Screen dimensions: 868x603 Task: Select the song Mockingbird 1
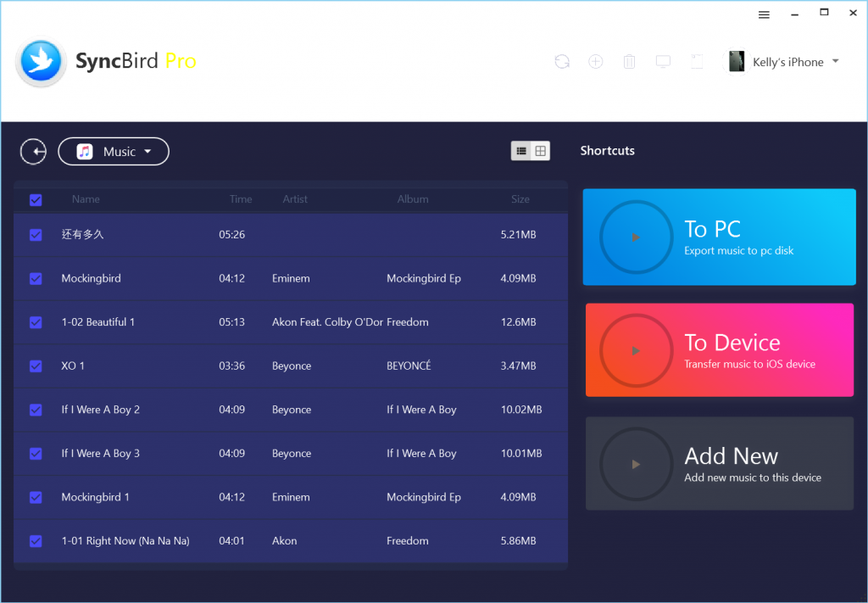point(95,497)
